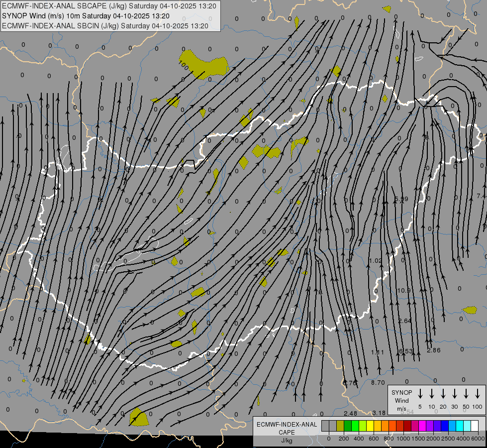Click the large olive CAPE patch in the north

(203, 65)
